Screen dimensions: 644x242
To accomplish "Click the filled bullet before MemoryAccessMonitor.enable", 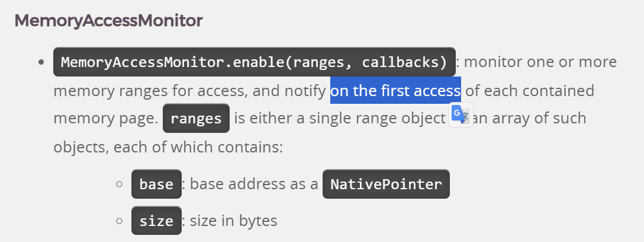I will click(41, 62).
